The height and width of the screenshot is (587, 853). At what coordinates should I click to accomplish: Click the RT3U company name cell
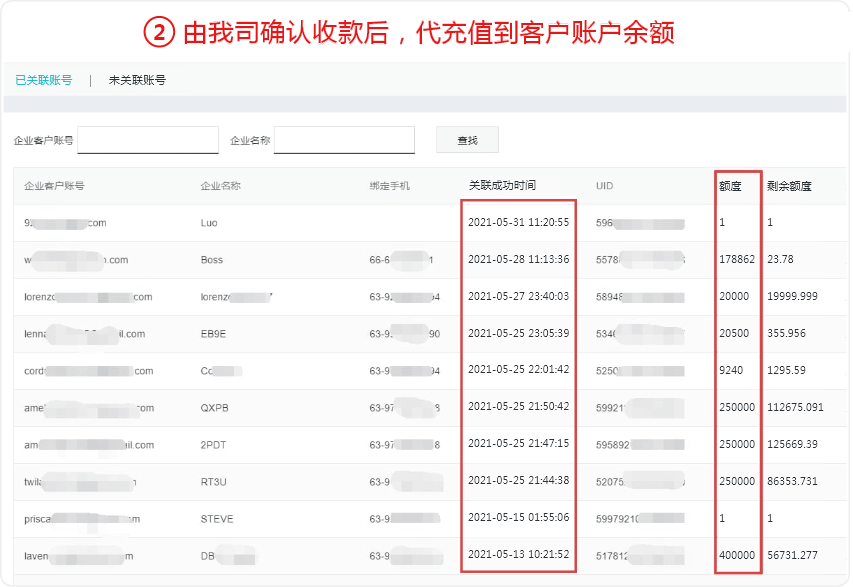214,482
